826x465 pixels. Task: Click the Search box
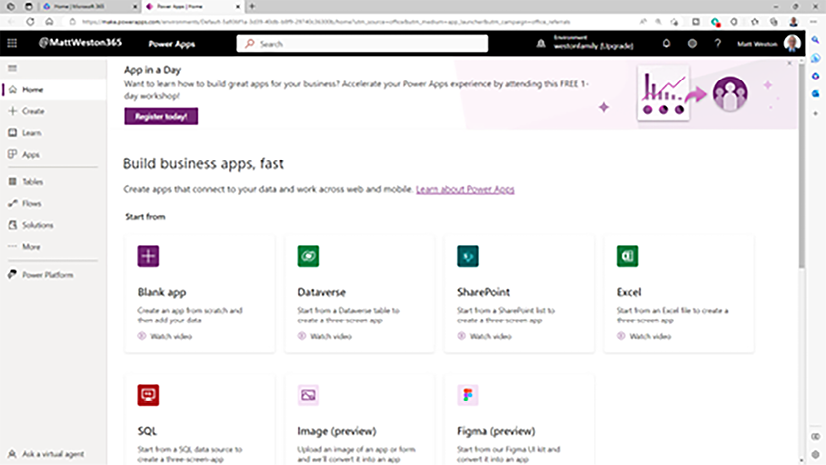click(x=362, y=44)
